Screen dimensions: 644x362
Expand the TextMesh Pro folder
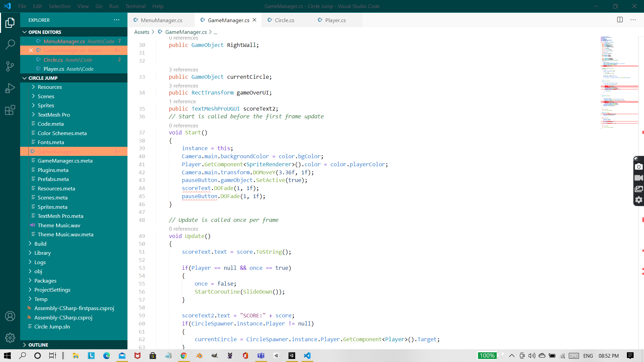74,115
